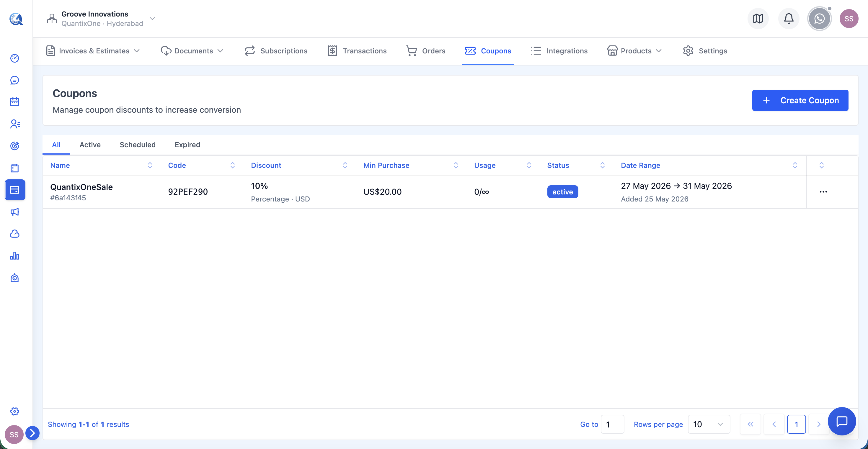Click the coupon code 92PEF290

click(188, 192)
